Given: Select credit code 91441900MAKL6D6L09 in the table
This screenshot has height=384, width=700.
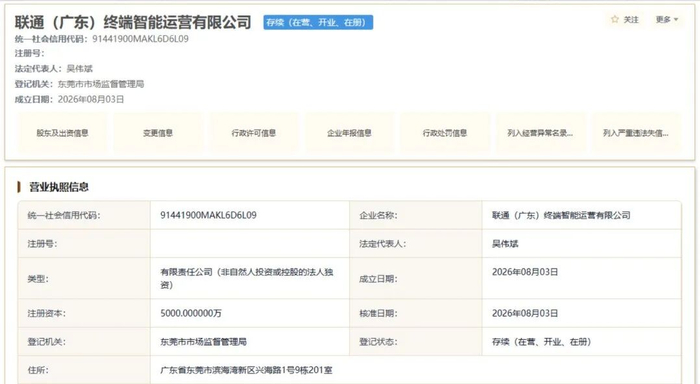Looking at the screenshot, I should click(208, 215).
